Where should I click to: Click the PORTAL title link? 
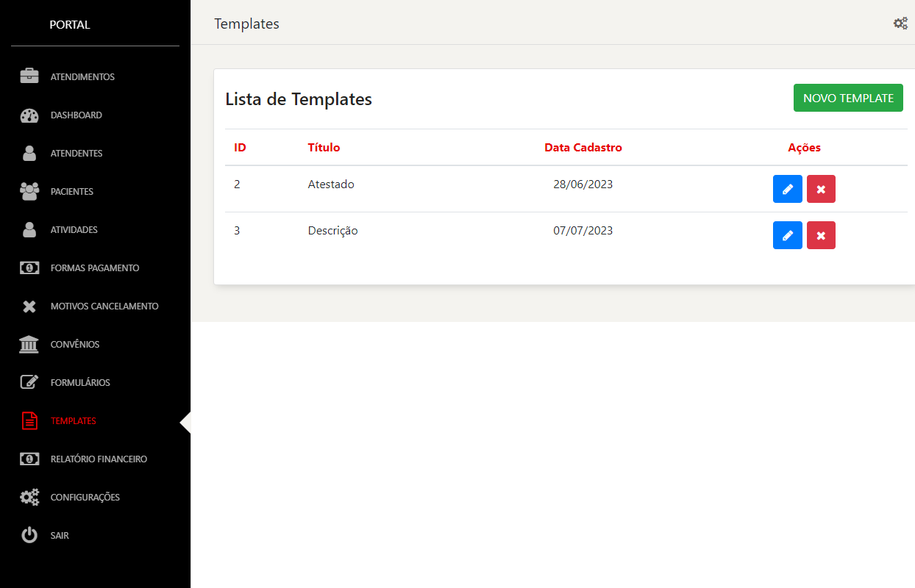click(x=70, y=25)
